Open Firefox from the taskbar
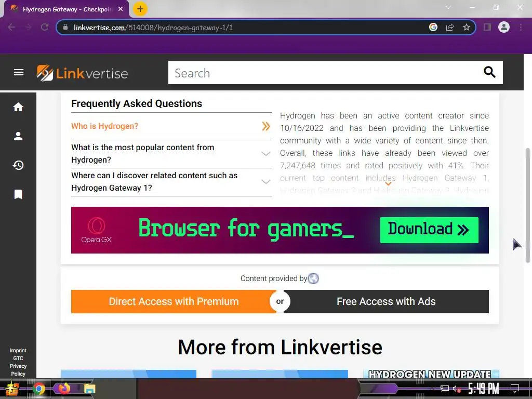Screen dimensions: 532x399 [64, 389]
